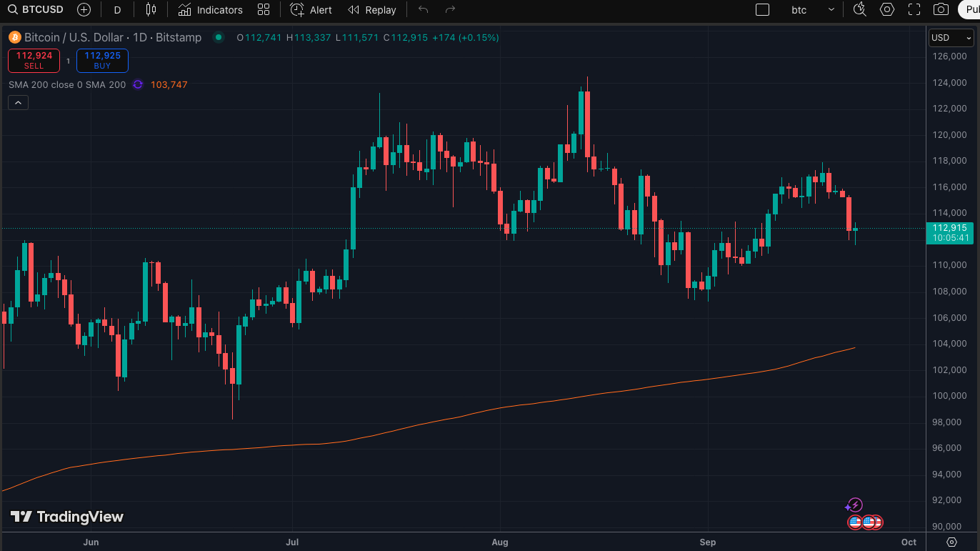Click the add symbol plus icon

tap(84, 10)
